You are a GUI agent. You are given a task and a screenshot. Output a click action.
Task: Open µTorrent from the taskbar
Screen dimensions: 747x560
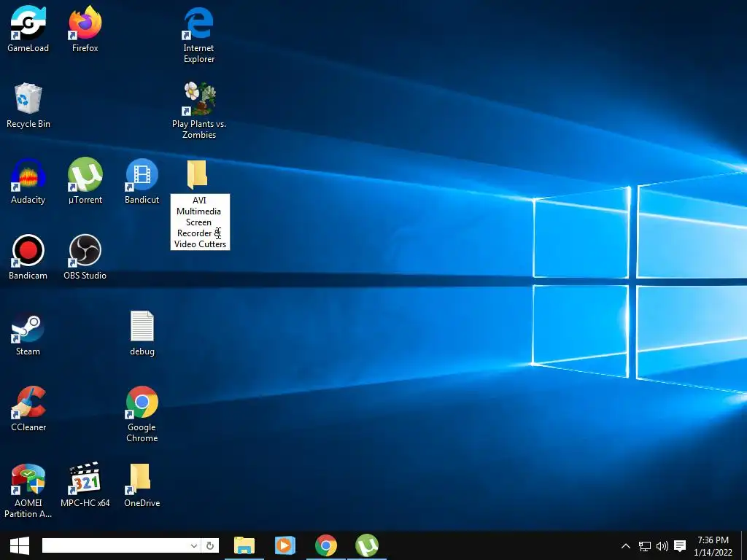click(x=367, y=545)
